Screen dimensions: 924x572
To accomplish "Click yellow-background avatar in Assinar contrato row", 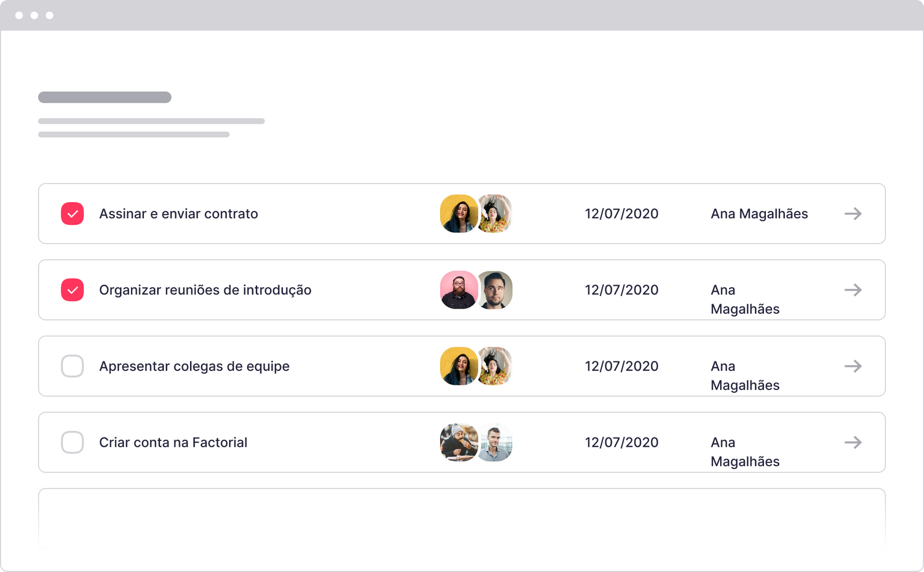I will pyautogui.click(x=459, y=214).
